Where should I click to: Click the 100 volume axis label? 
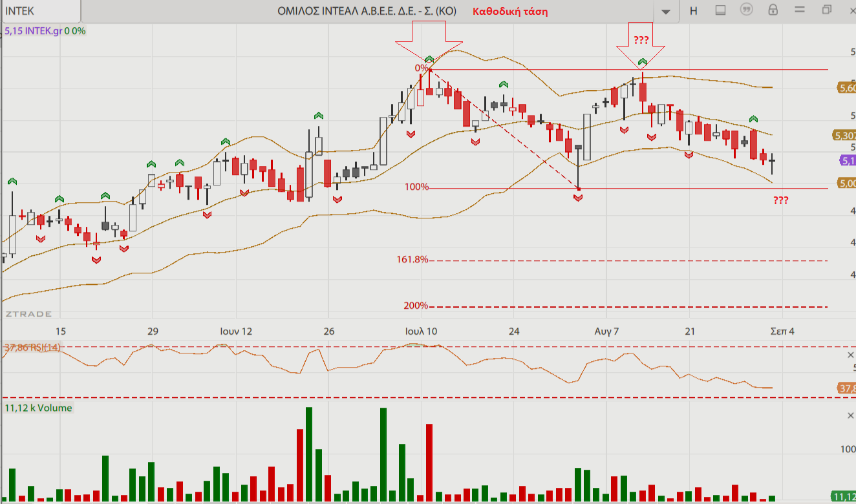pos(849,448)
